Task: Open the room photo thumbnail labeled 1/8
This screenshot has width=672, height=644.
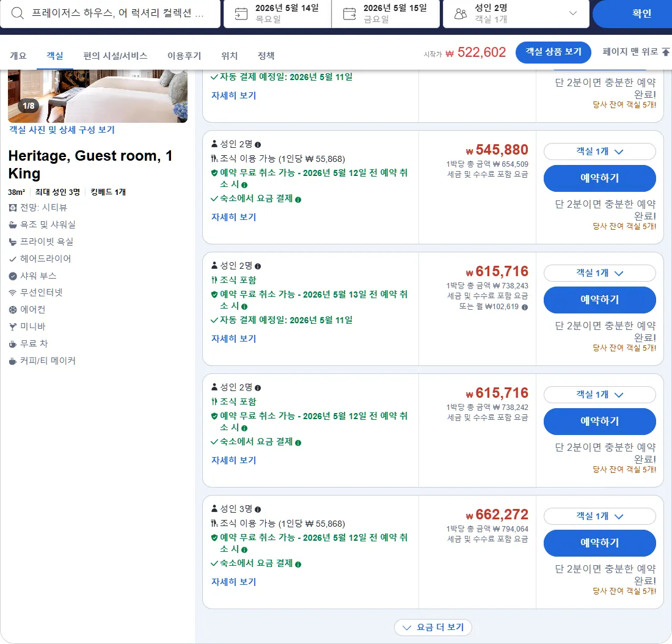Action: point(98,96)
